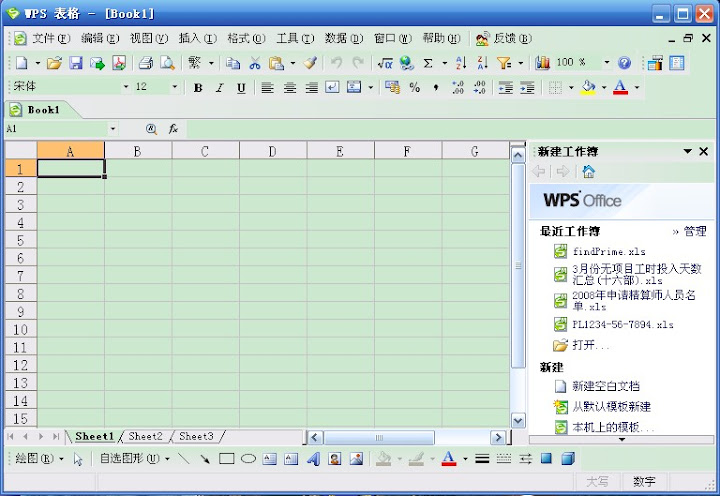Switch to Sheet2 tab
The image size is (720, 496).
coord(146,436)
